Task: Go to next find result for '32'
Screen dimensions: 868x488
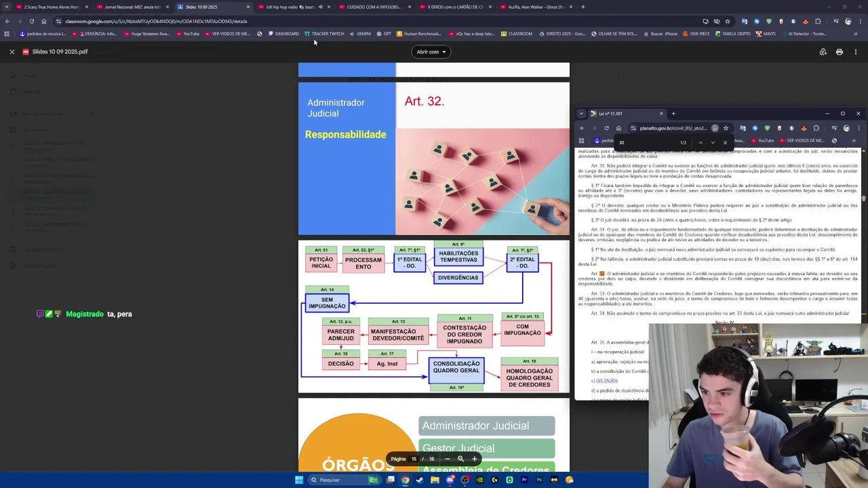Action: (713, 142)
